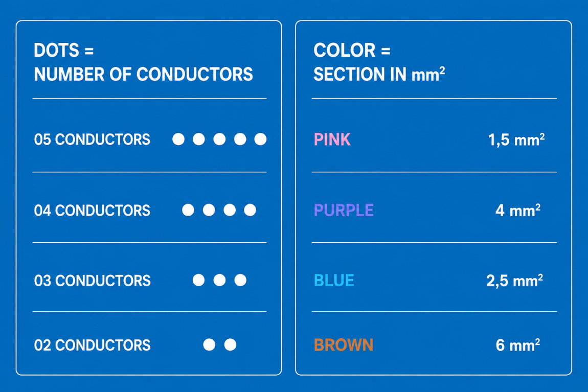
Task: Select the 03 CONDUCTORS label
Action: coord(92,281)
